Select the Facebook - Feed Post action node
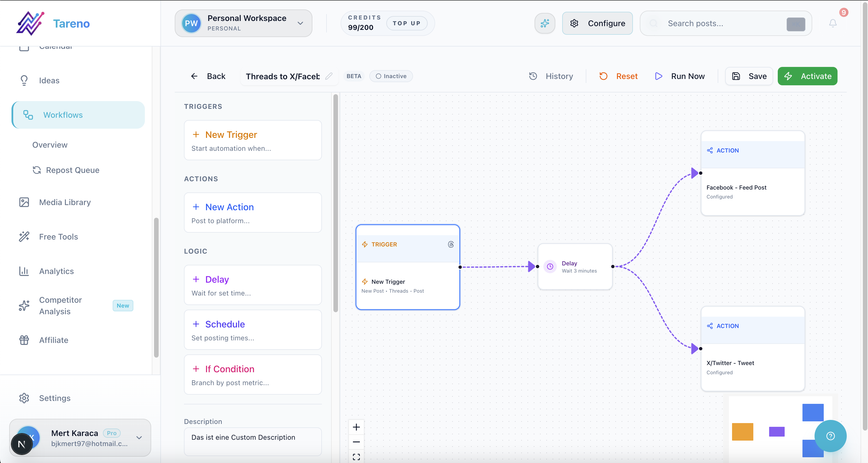868x463 pixels. click(753, 173)
